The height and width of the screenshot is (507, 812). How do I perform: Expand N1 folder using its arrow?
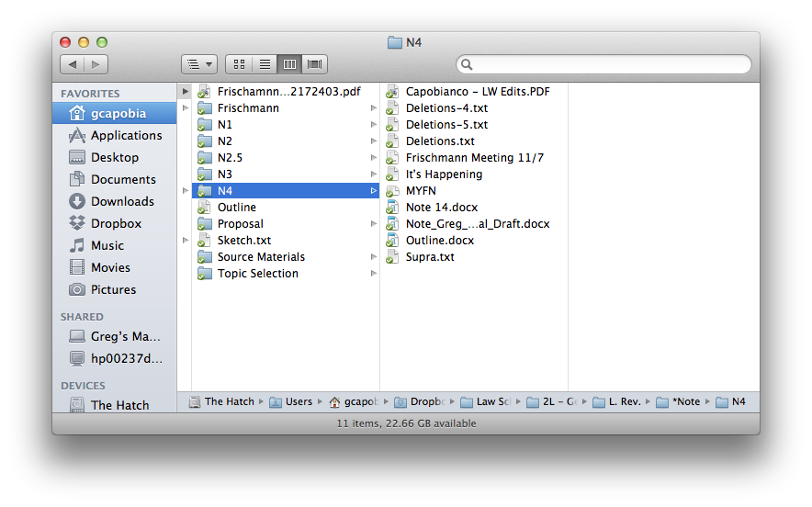pos(373,125)
